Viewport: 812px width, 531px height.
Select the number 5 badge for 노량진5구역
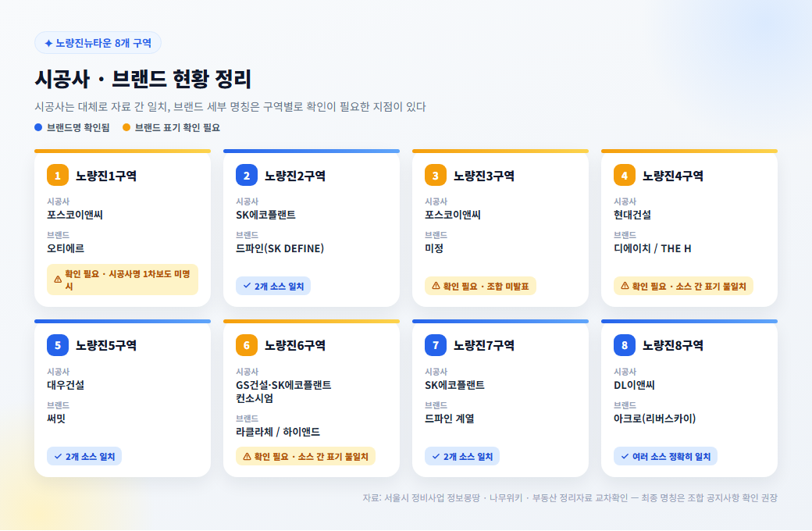[x=58, y=345]
